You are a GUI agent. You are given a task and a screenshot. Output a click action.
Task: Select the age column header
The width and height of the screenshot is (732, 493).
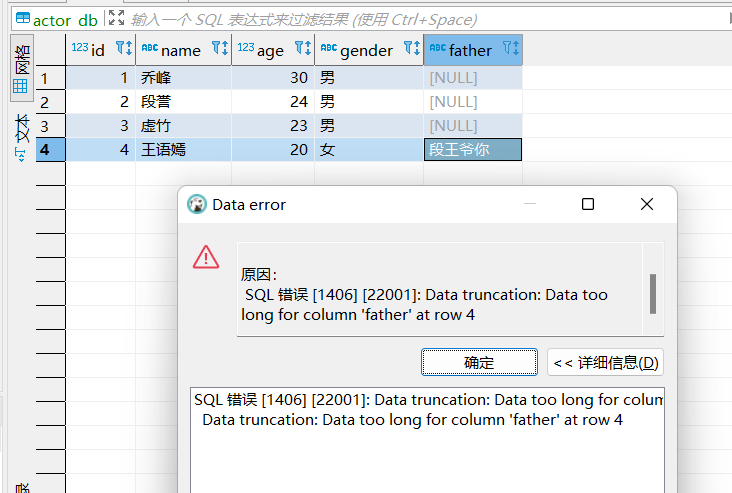(273, 49)
